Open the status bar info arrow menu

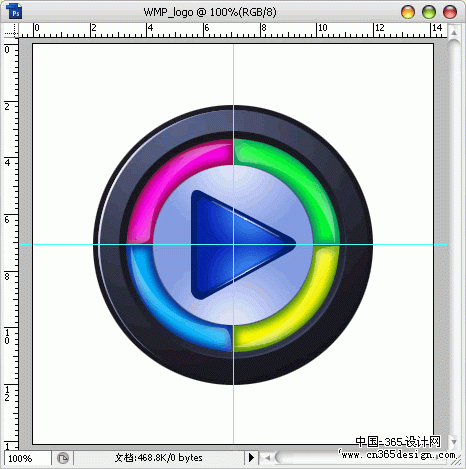251,458
